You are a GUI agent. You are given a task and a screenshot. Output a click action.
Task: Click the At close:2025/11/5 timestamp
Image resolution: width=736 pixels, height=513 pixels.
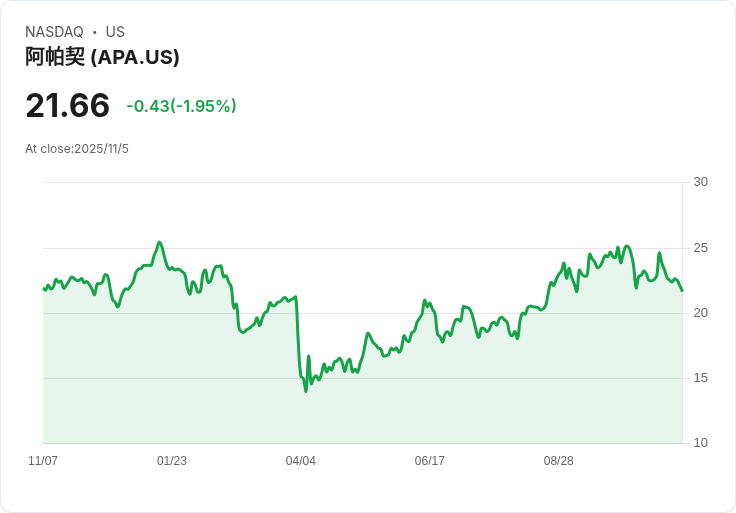click(77, 149)
